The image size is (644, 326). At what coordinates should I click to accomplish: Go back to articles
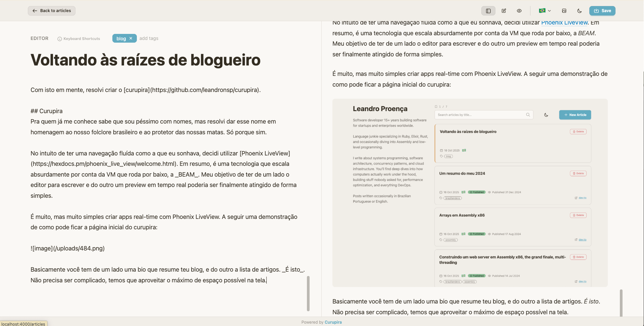[52, 11]
